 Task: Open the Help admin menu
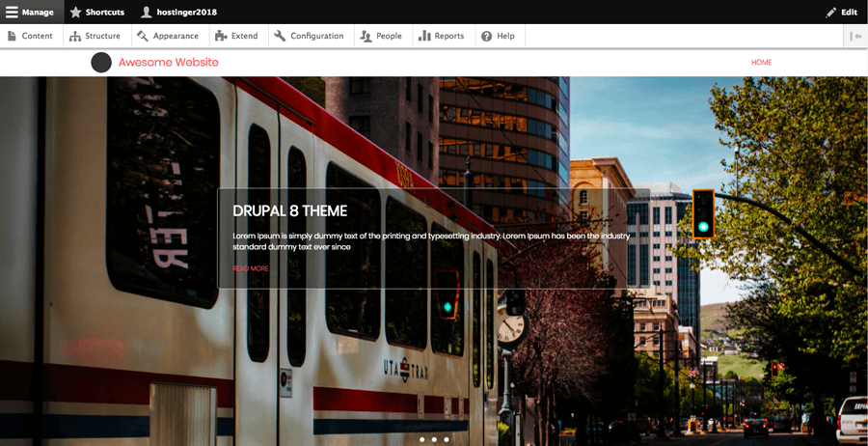click(499, 36)
